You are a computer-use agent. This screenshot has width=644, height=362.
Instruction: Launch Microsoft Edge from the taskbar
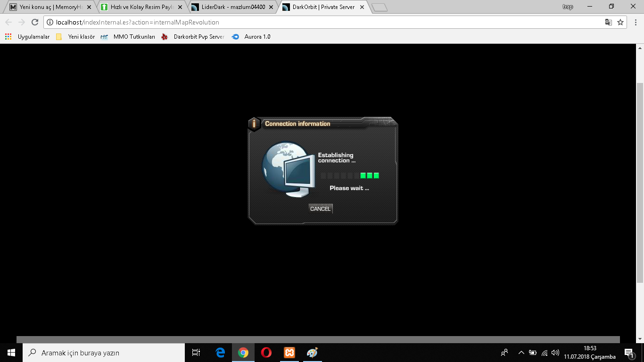click(x=220, y=353)
